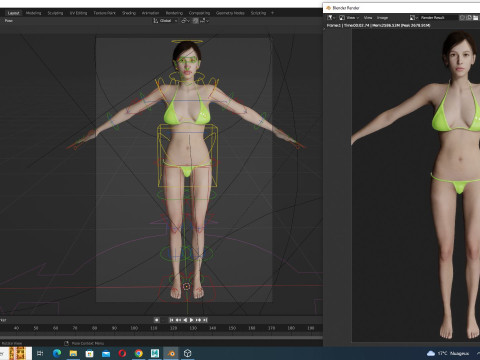Switch to UV Editing workspace
480x360 pixels.
(x=78, y=13)
